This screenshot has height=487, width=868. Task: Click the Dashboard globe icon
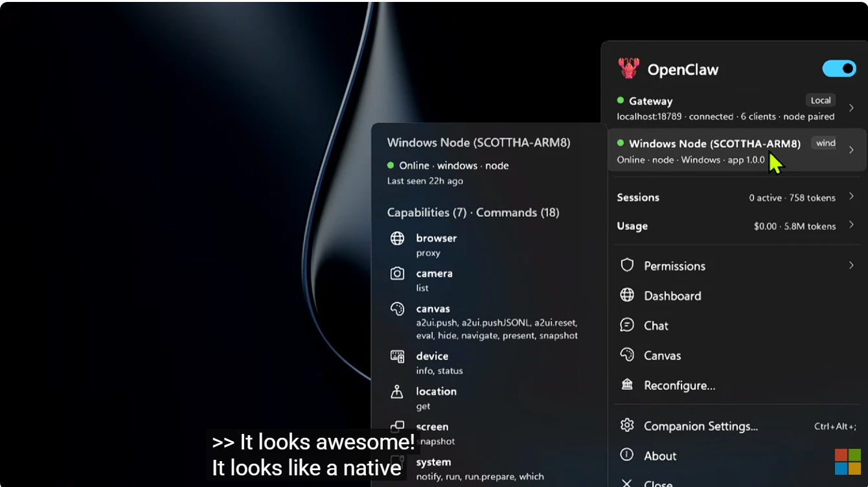(627, 295)
